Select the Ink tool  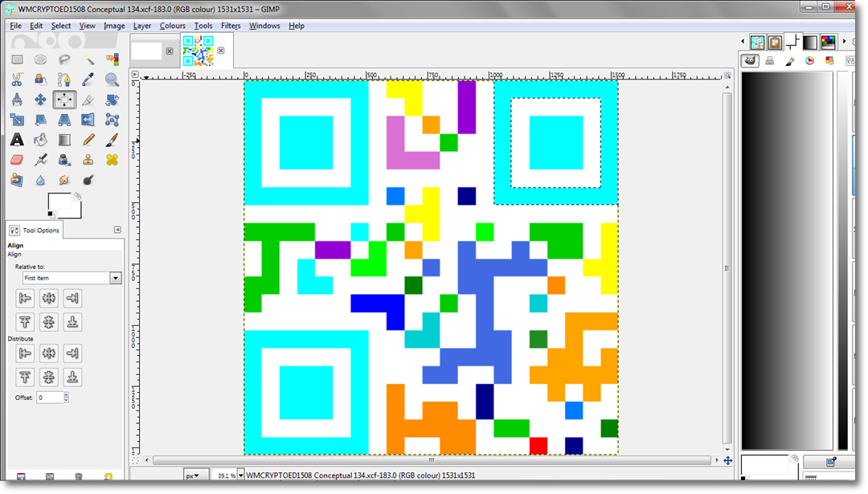64,160
